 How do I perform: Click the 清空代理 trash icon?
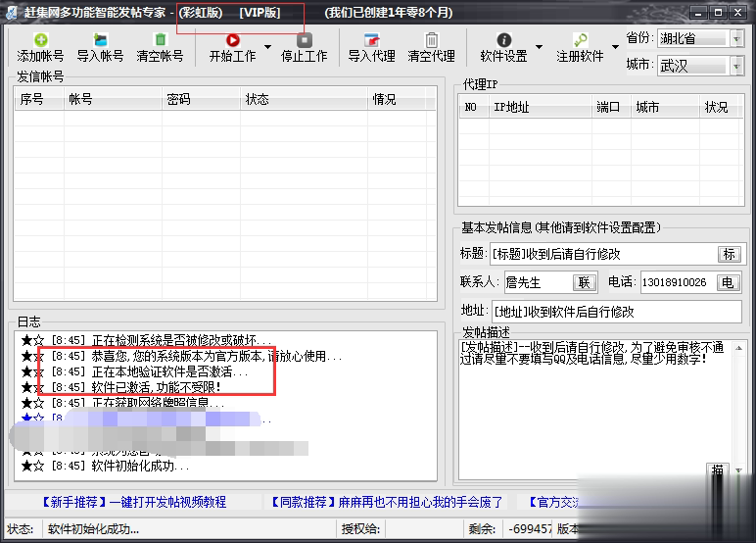(x=432, y=39)
